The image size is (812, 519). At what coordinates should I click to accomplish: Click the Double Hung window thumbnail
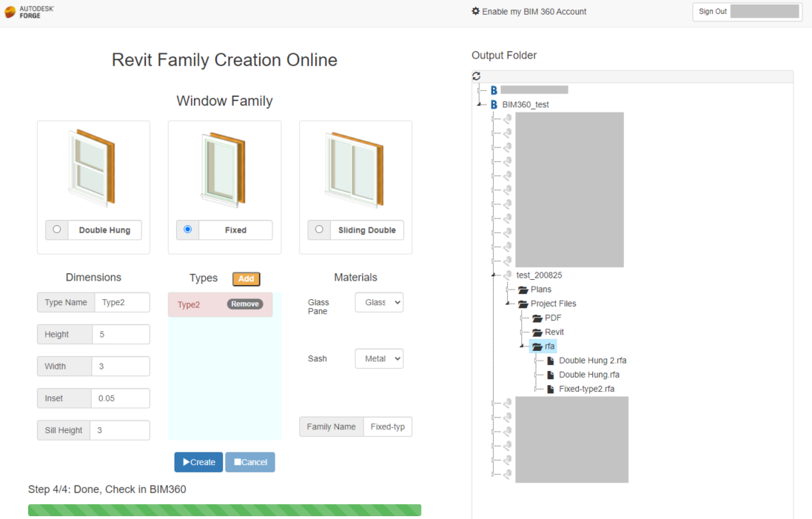(x=93, y=168)
